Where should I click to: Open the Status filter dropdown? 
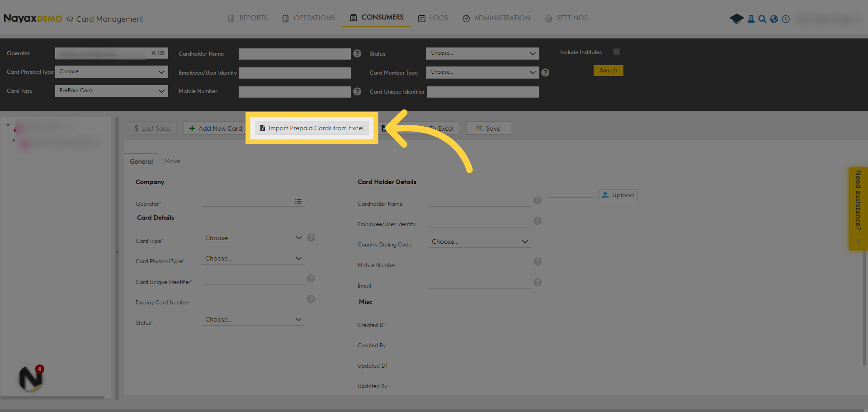click(x=483, y=53)
